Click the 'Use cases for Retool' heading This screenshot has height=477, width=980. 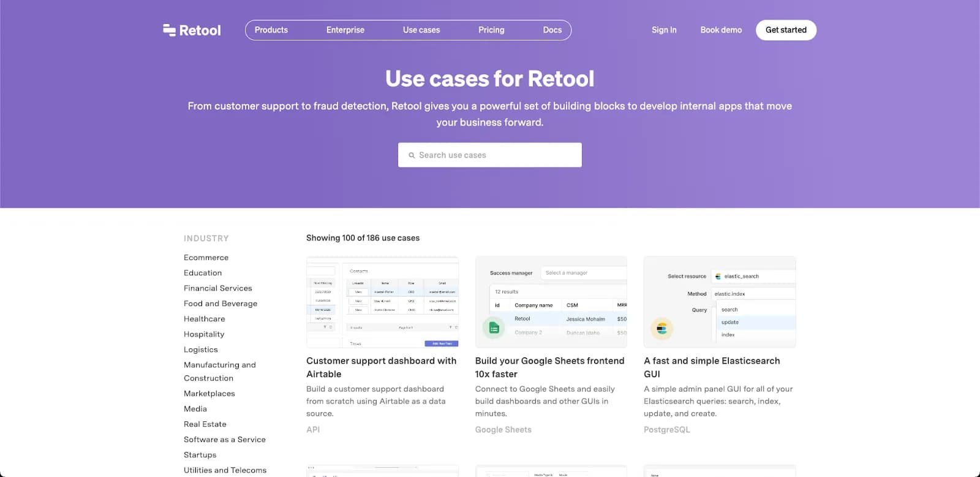coord(490,78)
